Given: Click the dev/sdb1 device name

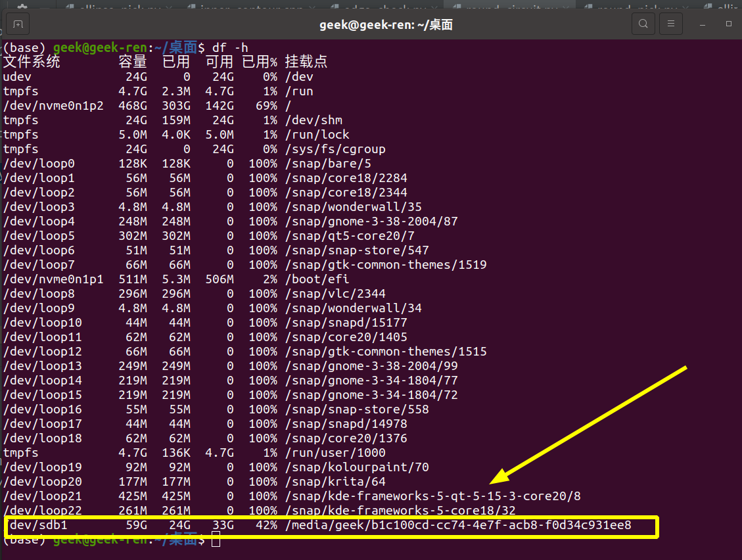Looking at the screenshot, I should coord(39,525).
